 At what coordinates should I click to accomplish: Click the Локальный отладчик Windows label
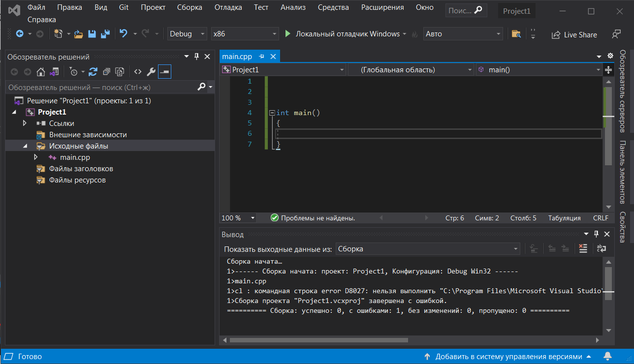tap(348, 34)
